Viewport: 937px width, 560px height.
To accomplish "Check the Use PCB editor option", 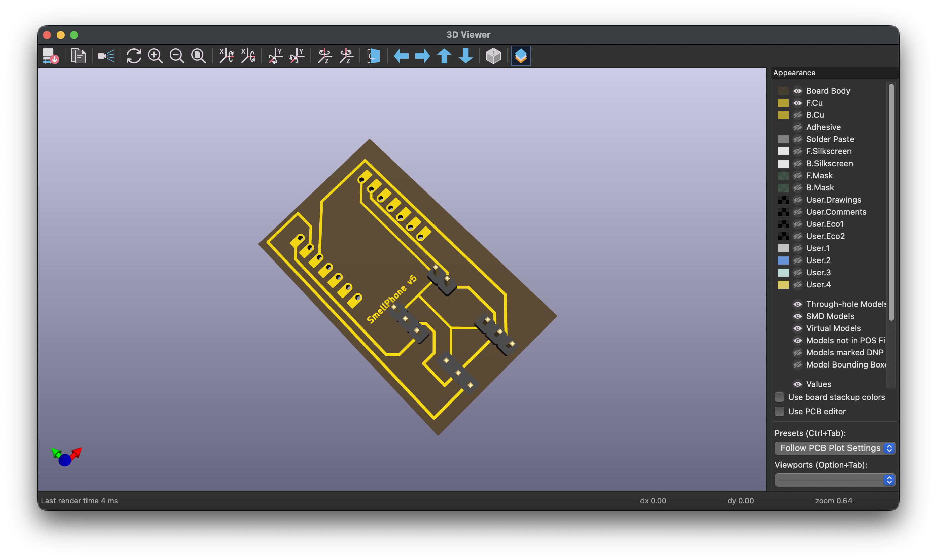I will [x=779, y=411].
